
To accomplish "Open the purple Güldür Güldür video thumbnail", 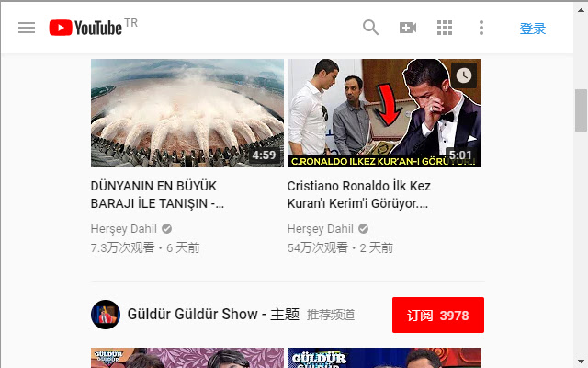I will click(x=187, y=358).
